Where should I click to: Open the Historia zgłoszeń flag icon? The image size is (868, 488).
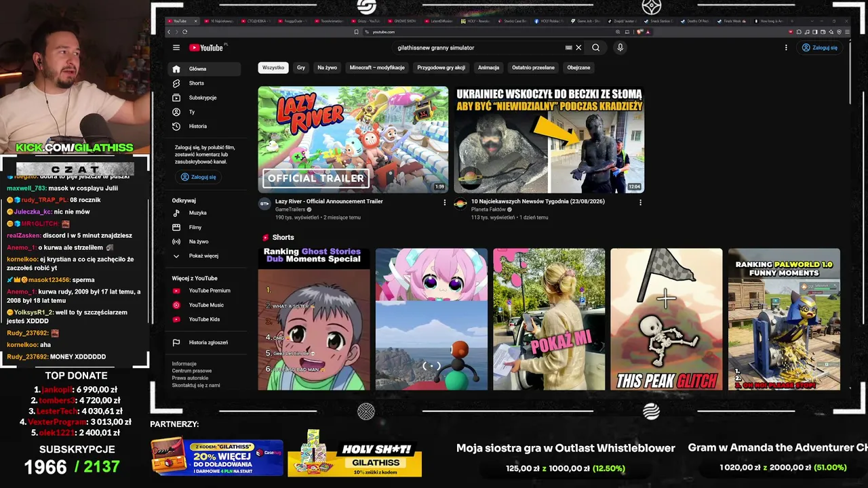click(x=176, y=342)
